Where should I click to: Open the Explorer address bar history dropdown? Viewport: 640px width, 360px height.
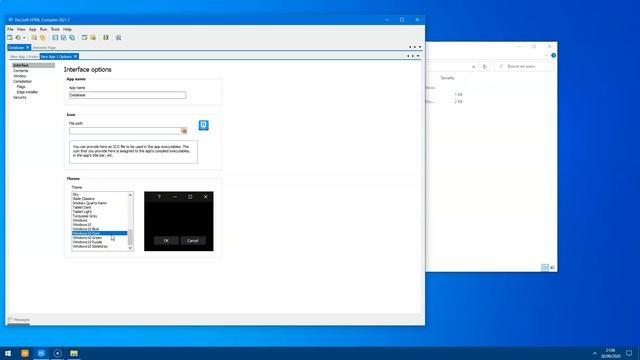[x=473, y=67]
